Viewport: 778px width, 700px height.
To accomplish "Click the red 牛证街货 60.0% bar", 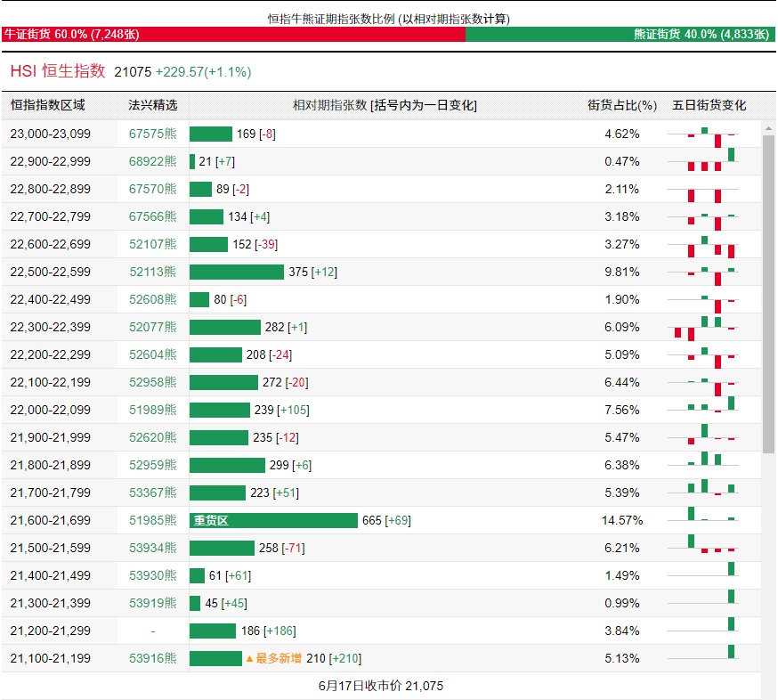I will pos(234,34).
